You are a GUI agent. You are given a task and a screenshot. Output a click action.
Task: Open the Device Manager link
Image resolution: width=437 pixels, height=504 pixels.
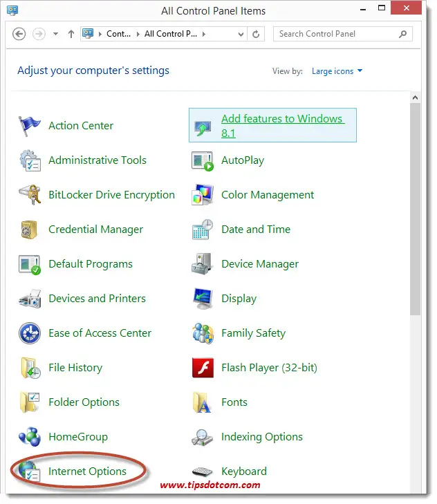point(260,264)
